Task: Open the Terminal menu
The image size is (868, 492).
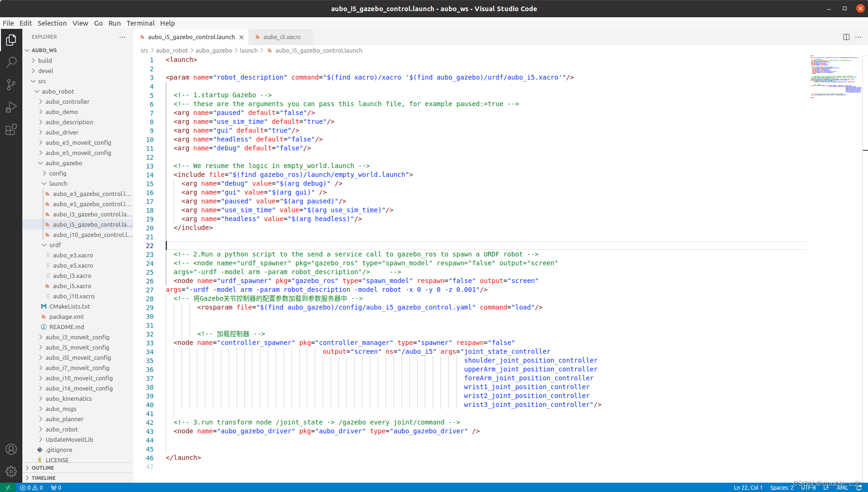Action: pos(141,23)
